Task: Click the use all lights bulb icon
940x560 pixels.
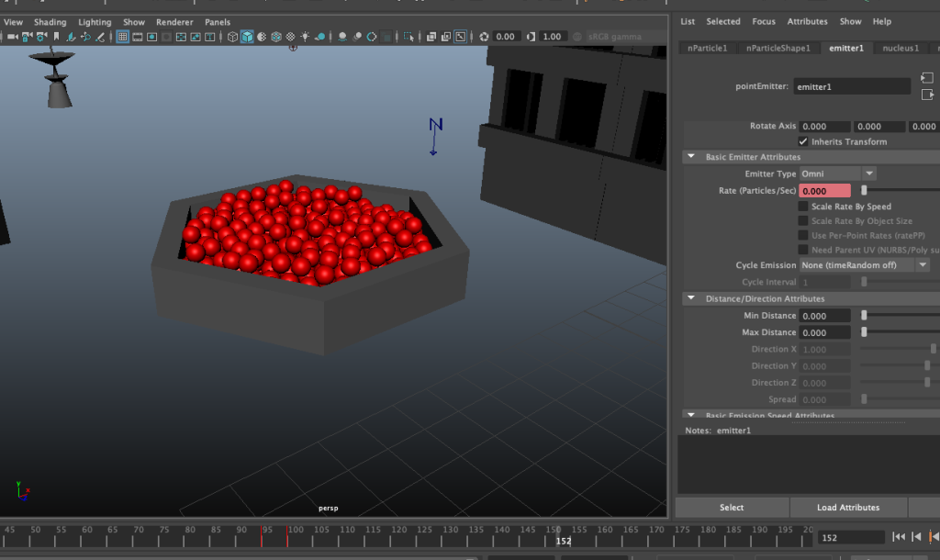Action: (305, 37)
